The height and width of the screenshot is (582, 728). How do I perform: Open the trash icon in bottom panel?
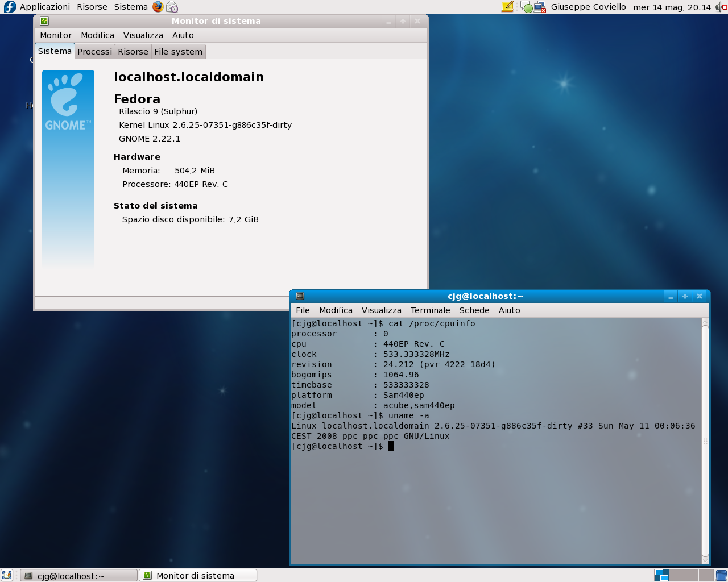pyautogui.click(x=721, y=575)
